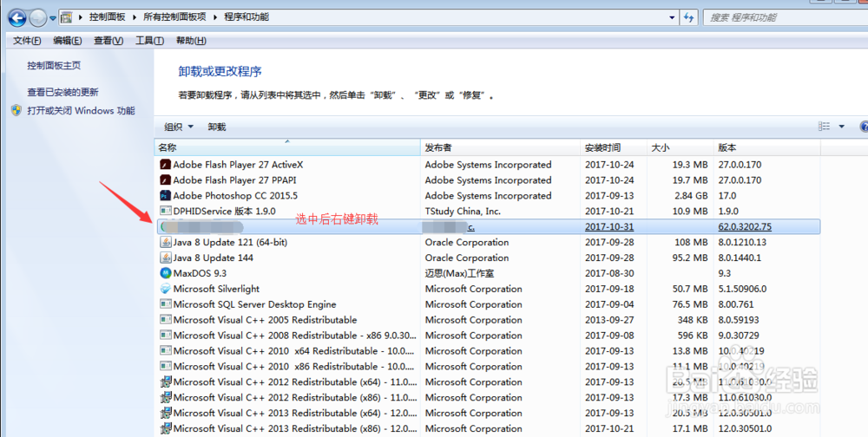Open the 组织 dropdown
The width and height of the screenshot is (868, 437).
point(179,127)
